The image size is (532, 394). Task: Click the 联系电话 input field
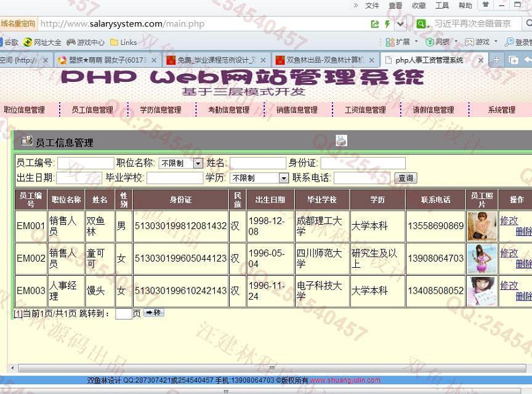(x=362, y=177)
